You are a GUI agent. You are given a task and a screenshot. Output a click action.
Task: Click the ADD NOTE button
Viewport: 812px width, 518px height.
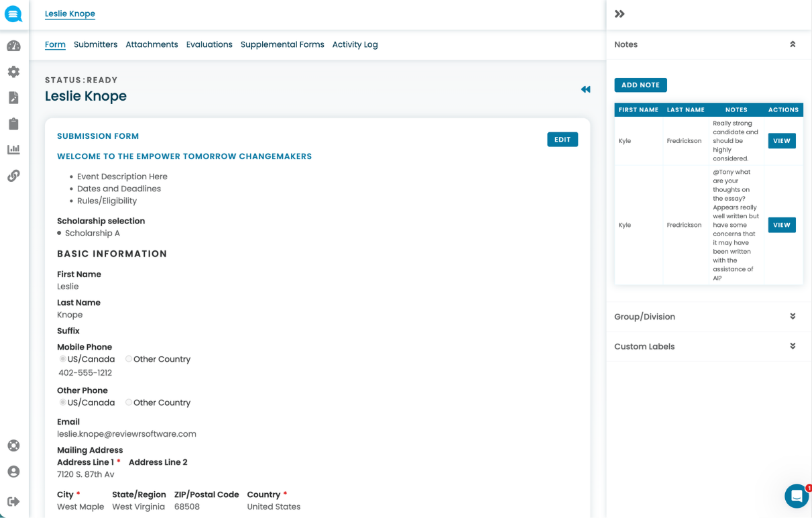click(640, 85)
